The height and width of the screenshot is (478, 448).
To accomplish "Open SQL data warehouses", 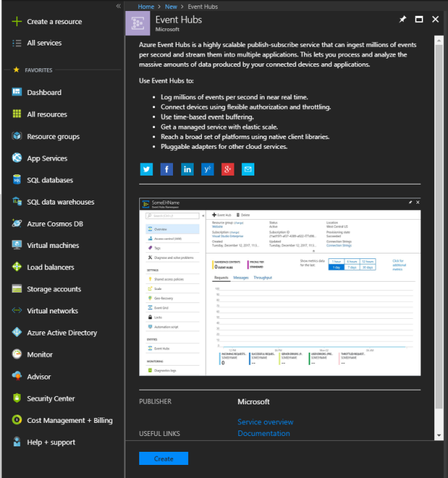I will pyautogui.click(x=53, y=202).
